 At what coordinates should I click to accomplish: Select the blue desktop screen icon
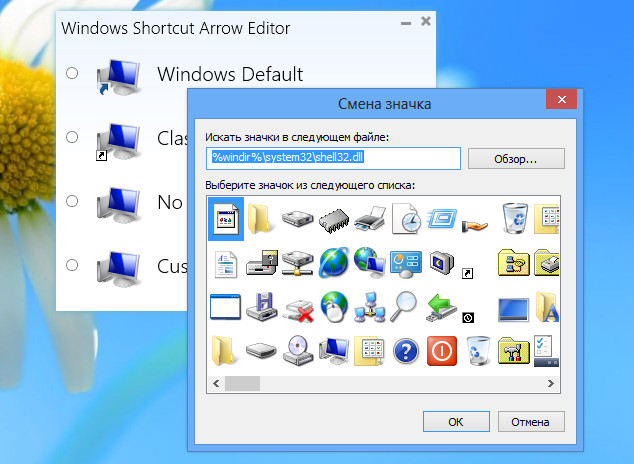tap(513, 310)
